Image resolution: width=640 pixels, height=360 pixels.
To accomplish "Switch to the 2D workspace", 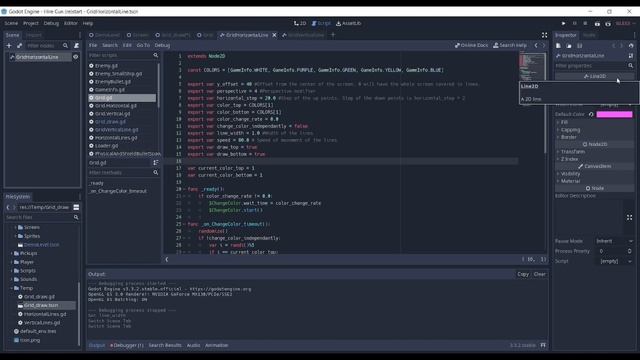I will coord(300,24).
